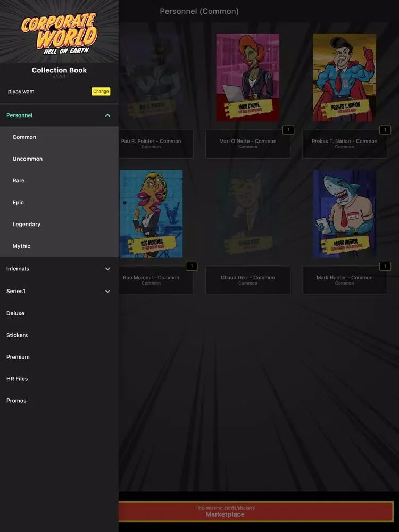Viewport: 399px width, 532px height.
Task: Open HR Files section
Action: (x=17, y=379)
